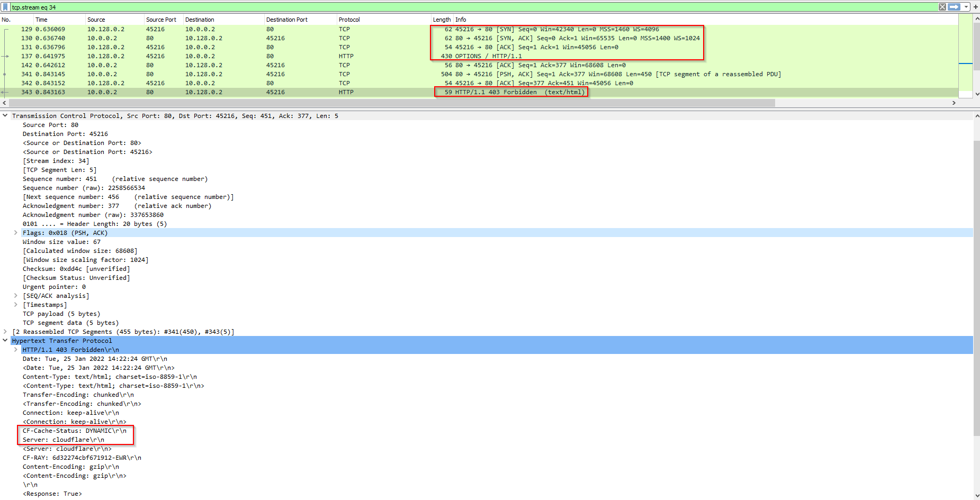Image resolution: width=980 pixels, height=500 pixels.
Task: Sort by the Destination Port column header
Action: [286, 20]
